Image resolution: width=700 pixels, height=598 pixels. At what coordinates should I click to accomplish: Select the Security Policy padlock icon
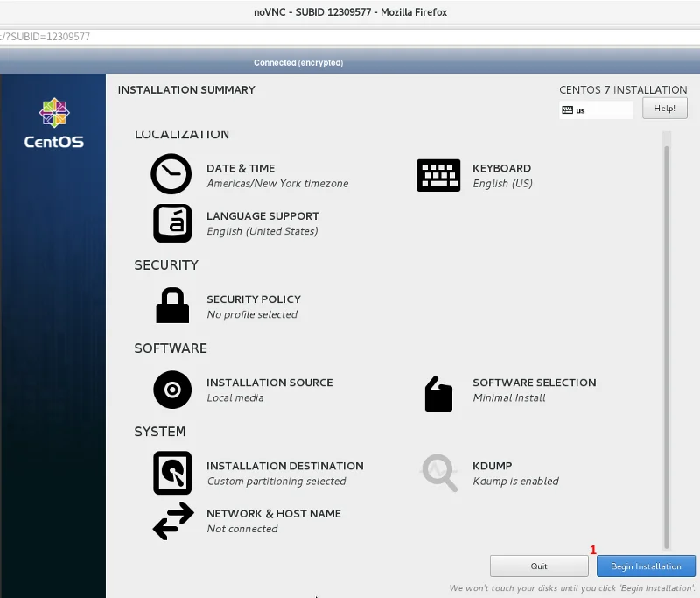(x=171, y=306)
